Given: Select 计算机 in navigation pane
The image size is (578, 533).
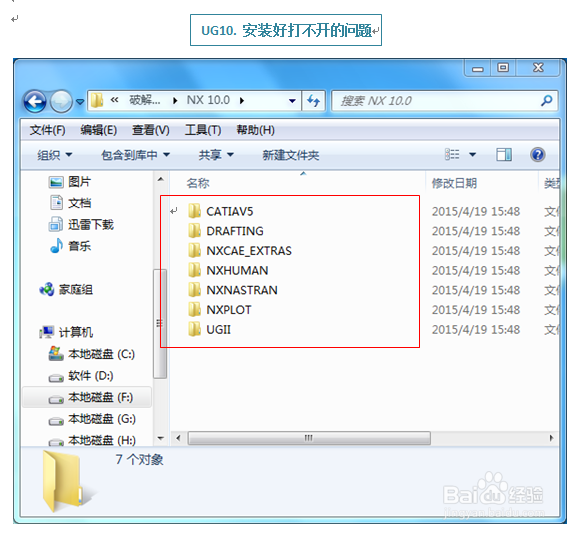Looking at the screenshot, I should click(66, 332).
